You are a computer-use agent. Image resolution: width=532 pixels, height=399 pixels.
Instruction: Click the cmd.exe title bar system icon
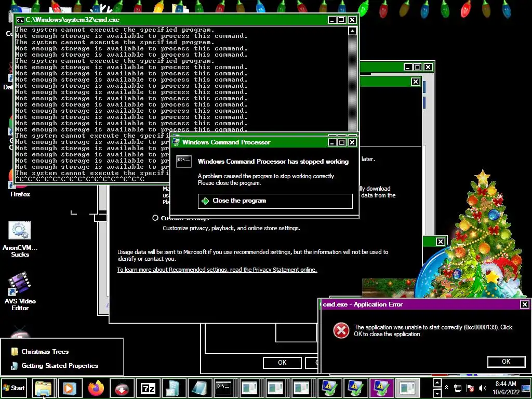pyautogui.click(x=20, y=20)
